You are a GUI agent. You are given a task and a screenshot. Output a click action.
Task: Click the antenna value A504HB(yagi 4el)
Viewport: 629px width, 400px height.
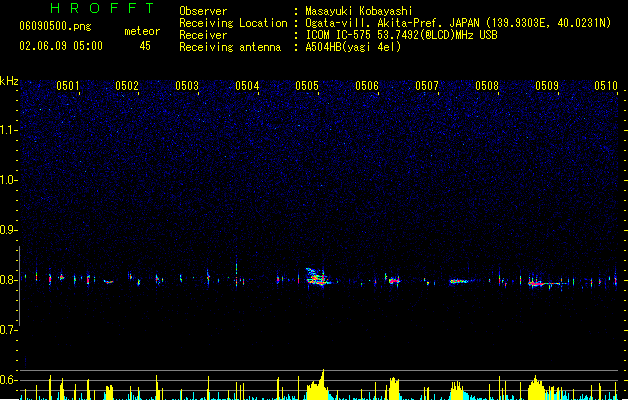click(x=353, y=47)
